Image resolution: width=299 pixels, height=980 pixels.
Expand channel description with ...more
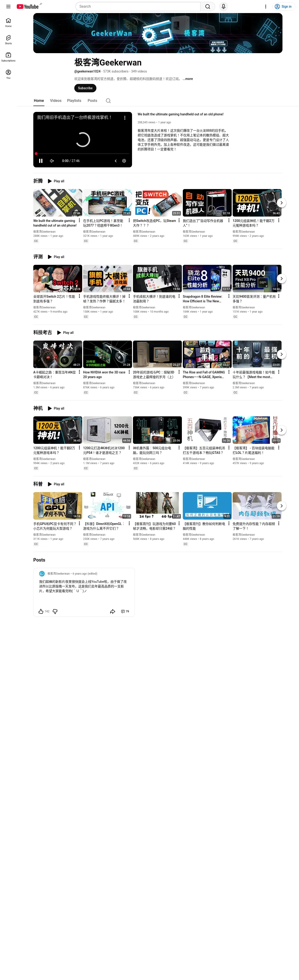(x=188, y=79)
